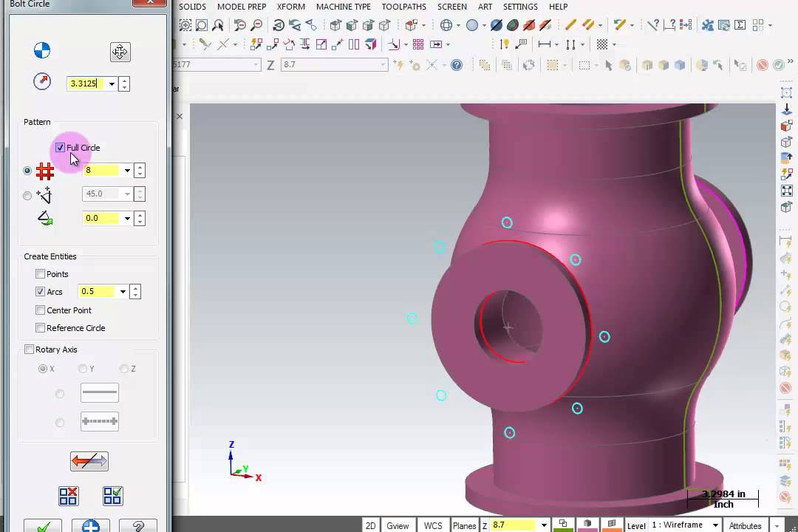
Task: Click the green checkmark OK button
Action: coord(43,526)
